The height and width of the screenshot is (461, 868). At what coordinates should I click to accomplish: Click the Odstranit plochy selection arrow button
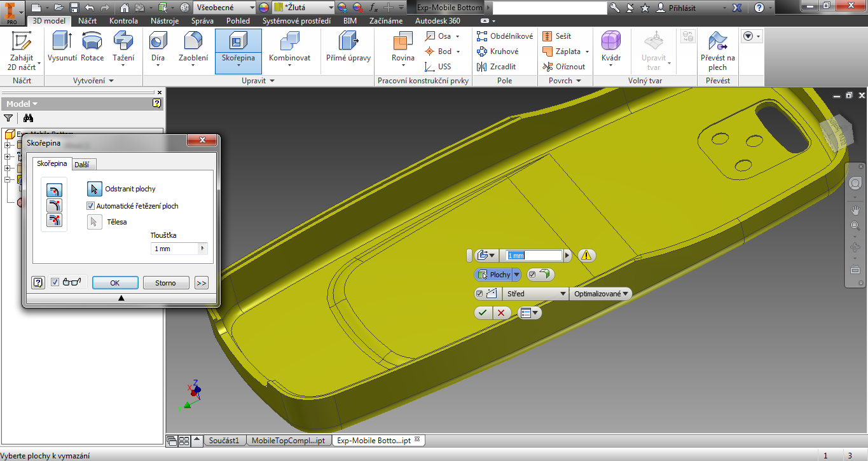tap(94, 189)
